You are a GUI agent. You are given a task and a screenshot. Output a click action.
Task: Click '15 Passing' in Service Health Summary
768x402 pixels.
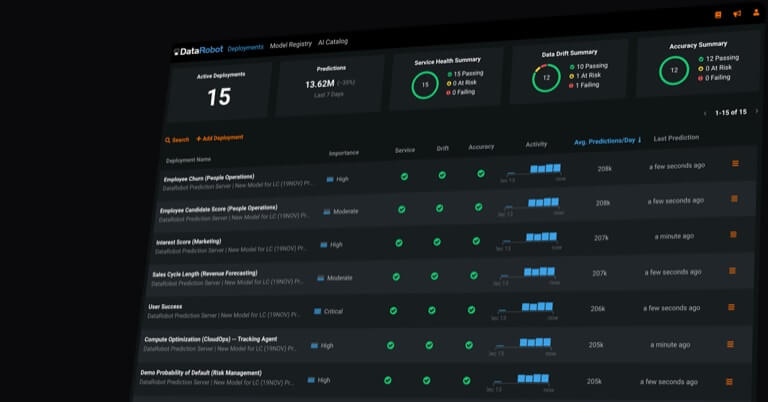tap(465, 73)
